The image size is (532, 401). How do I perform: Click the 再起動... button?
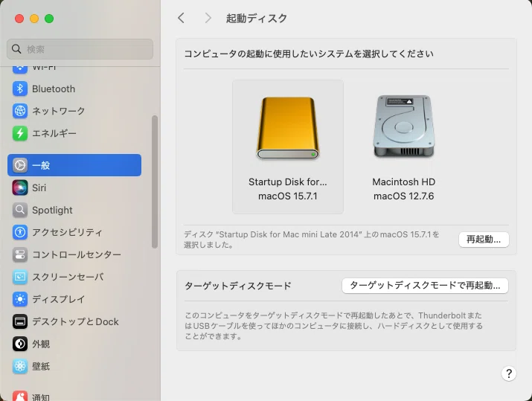point(484,240)
